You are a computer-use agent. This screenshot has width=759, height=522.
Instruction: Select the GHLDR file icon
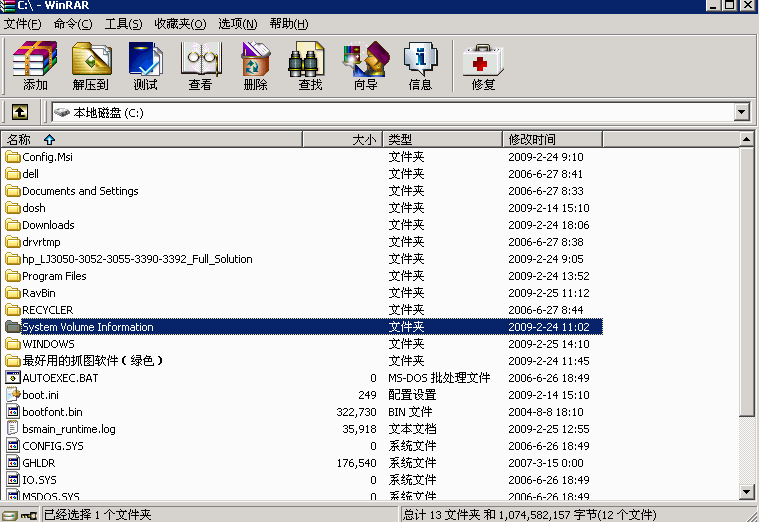13,462
